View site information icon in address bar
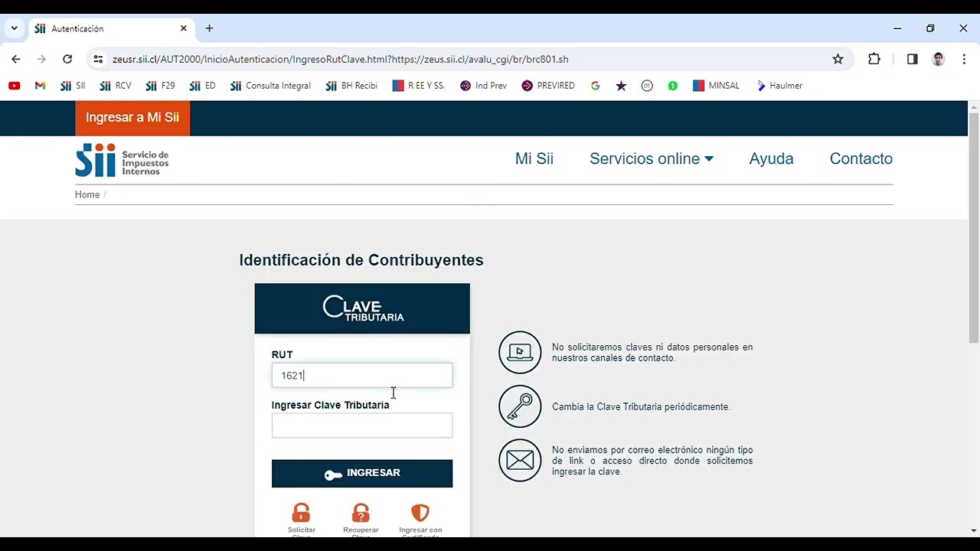This screenshot has height=551, width=980. 98,59
